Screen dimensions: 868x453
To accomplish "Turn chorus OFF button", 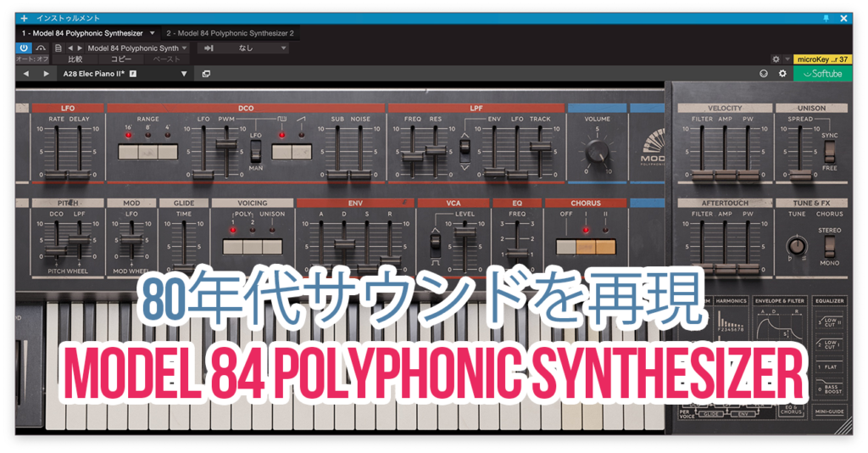I will (565, 247).
